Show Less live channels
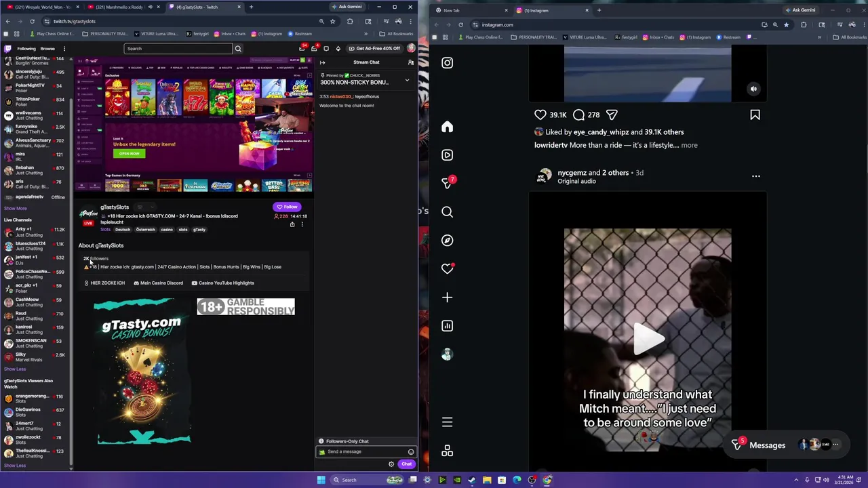 pyautogui.click(x=15, y=369)
